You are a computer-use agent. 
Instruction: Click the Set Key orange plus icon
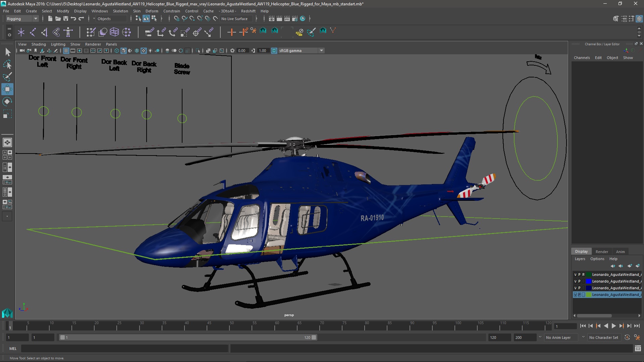coord(231,32)
